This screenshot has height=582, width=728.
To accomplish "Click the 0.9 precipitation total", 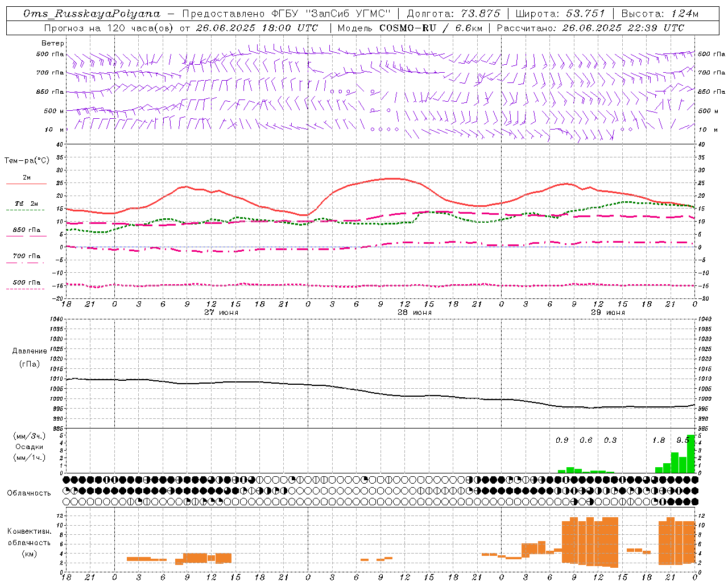I will pyautogui.click(x=562, y=440).
